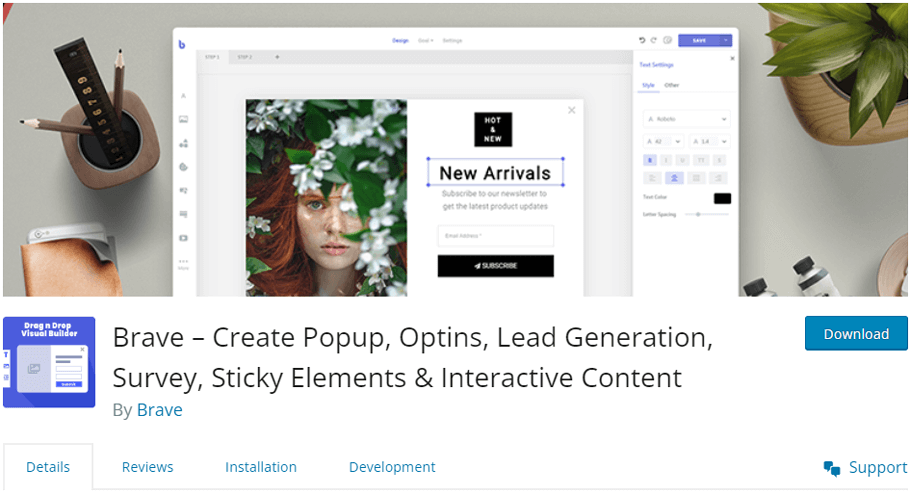Open the Brave author link
Screen dimensions: 910x495
click(159, 410)
